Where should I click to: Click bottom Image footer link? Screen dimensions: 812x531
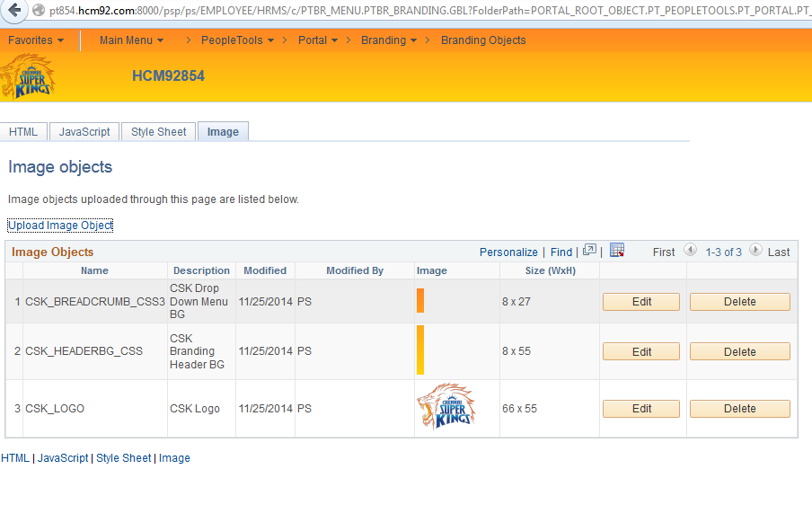pos(174,458)
